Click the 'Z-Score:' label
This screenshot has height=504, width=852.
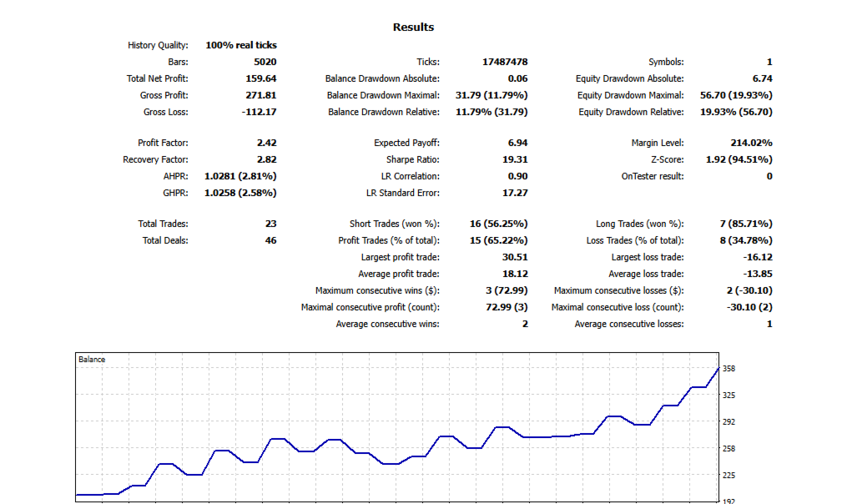668,159
